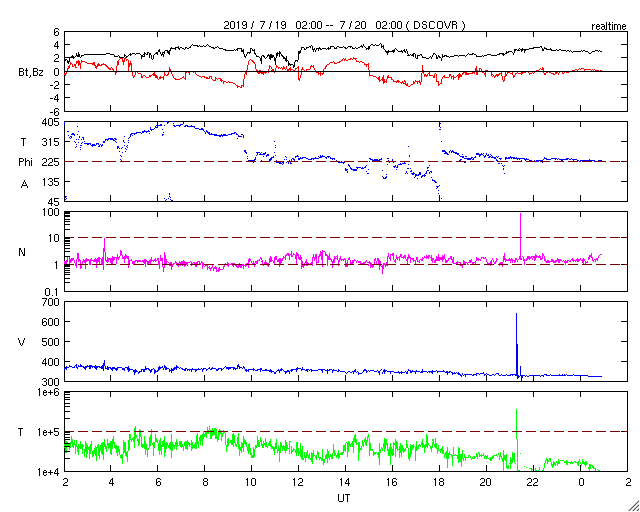
Task: Click the "22" hour label on the UT axis
Action: tap(533, 481)
